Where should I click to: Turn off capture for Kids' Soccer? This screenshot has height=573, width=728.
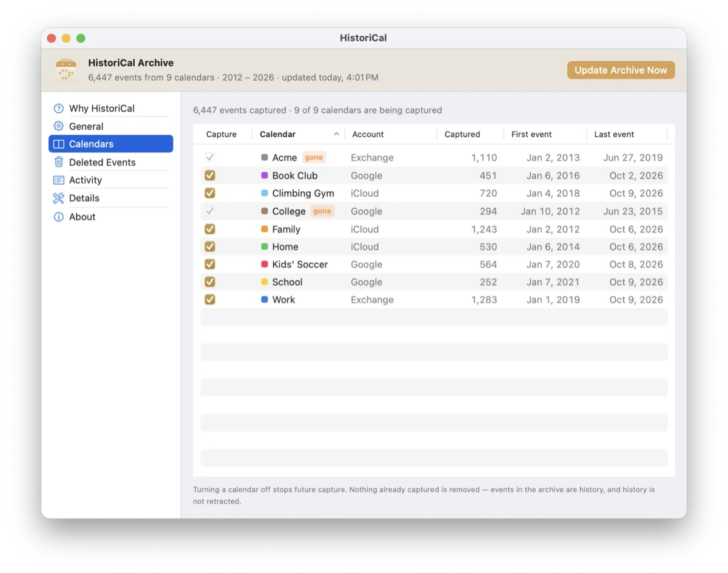[210, 264]
